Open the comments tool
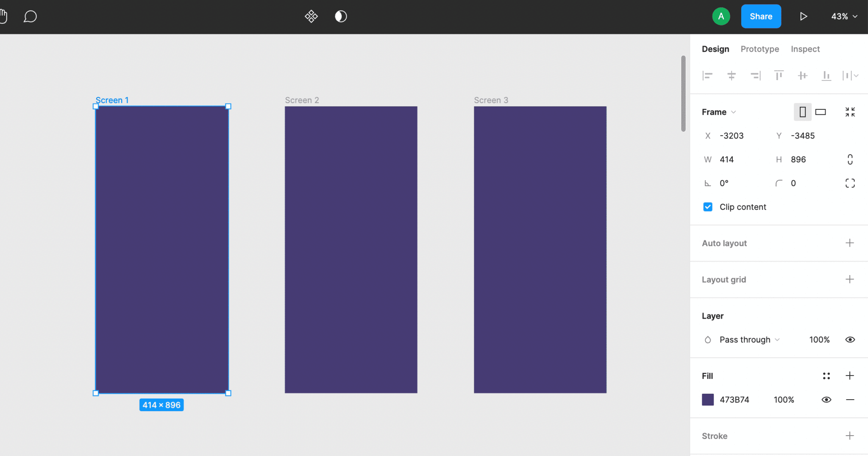This screenshot has height=456, width=868. pyautogui.click(x=30, y=16)
